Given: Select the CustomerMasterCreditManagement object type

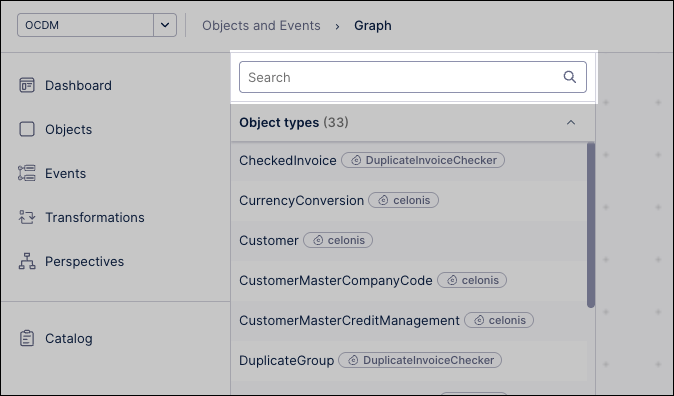Looking at the screenshot, I should click(349, 320).
